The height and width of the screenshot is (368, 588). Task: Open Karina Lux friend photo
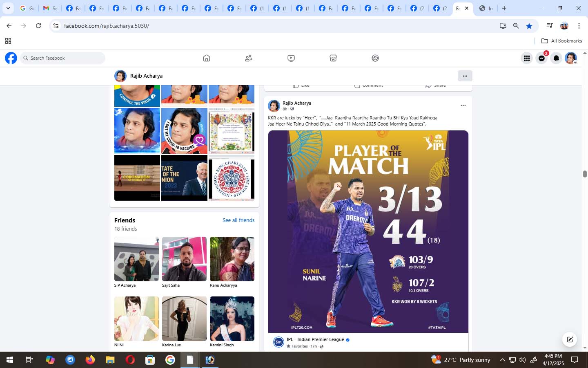[x=184, y=319]
